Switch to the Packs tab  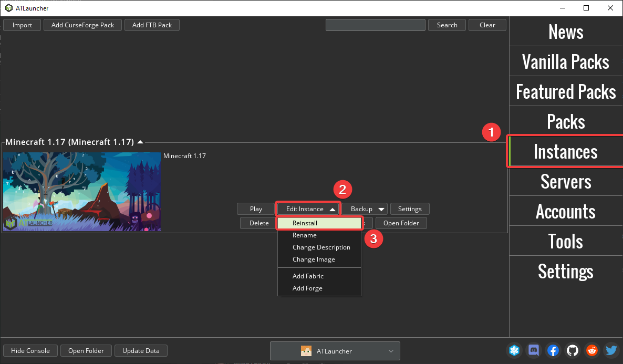[566, 121]
